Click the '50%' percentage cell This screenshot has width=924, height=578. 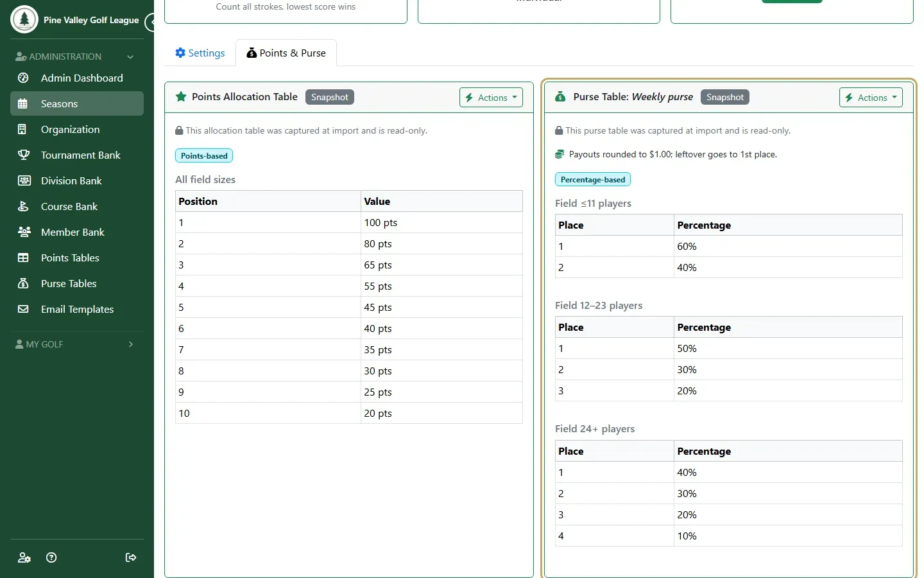[x=788, y=348]
